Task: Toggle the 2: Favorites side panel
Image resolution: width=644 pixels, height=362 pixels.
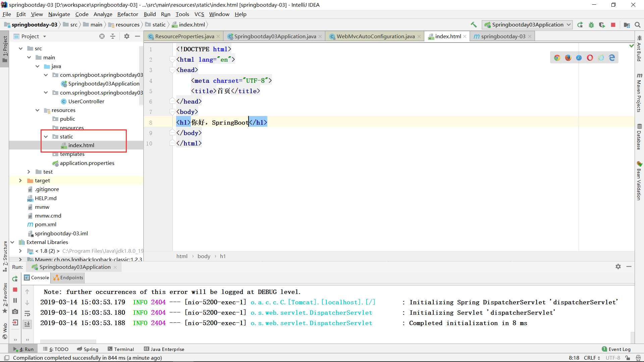Action: pos(5,298)
